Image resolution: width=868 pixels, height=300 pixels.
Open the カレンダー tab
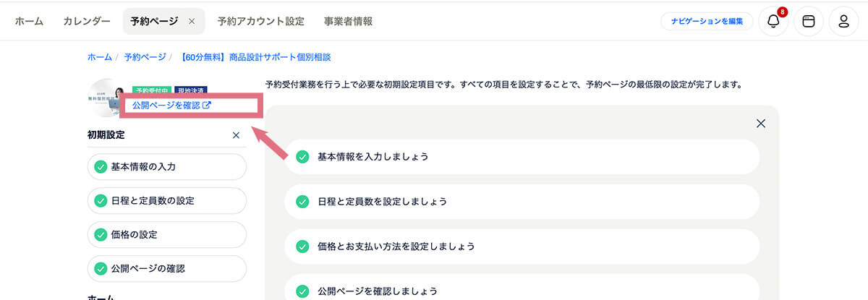tap(87, 22)
